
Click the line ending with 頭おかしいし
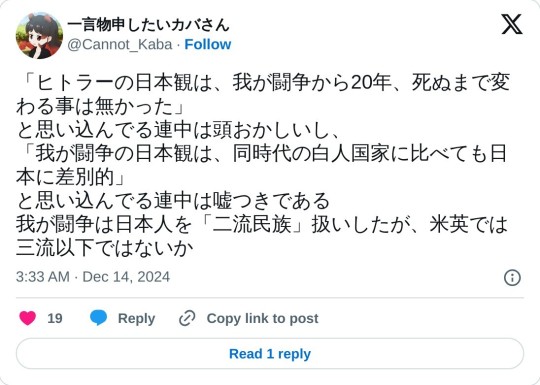point(178,130)
